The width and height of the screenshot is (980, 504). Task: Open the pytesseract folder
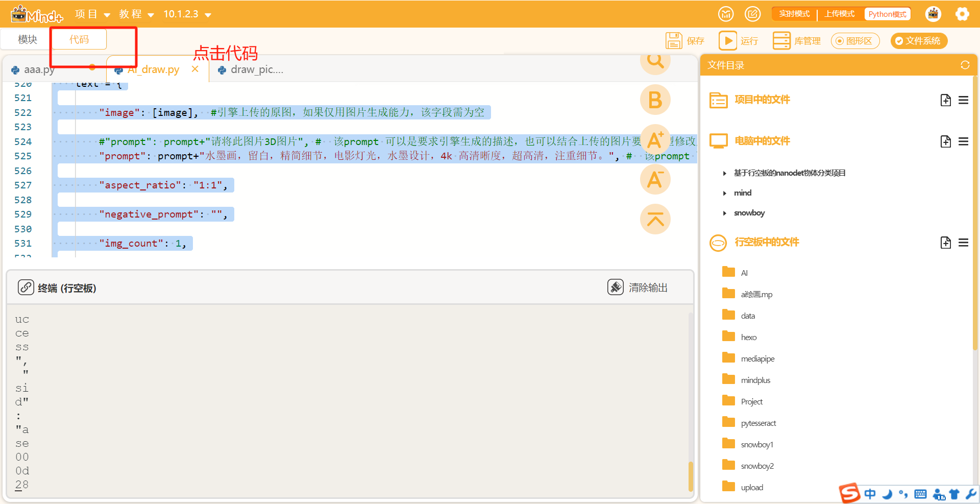click(x=749, y=423)
